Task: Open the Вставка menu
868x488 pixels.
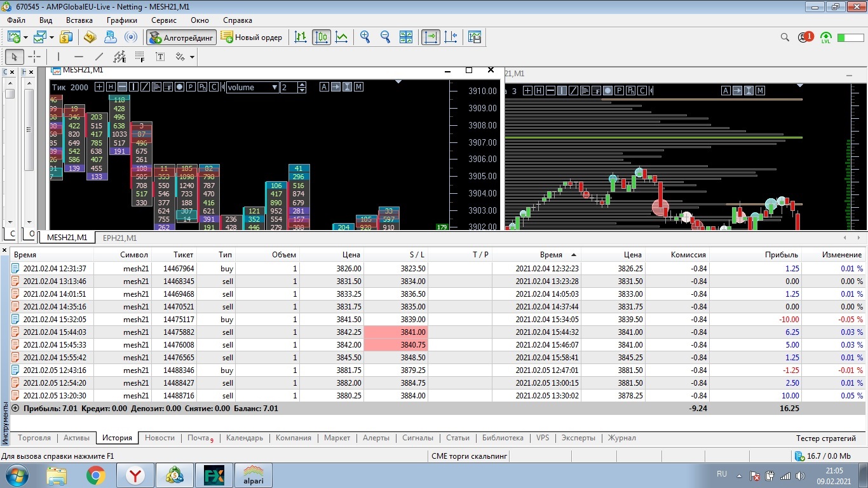Action: [79, 20]
